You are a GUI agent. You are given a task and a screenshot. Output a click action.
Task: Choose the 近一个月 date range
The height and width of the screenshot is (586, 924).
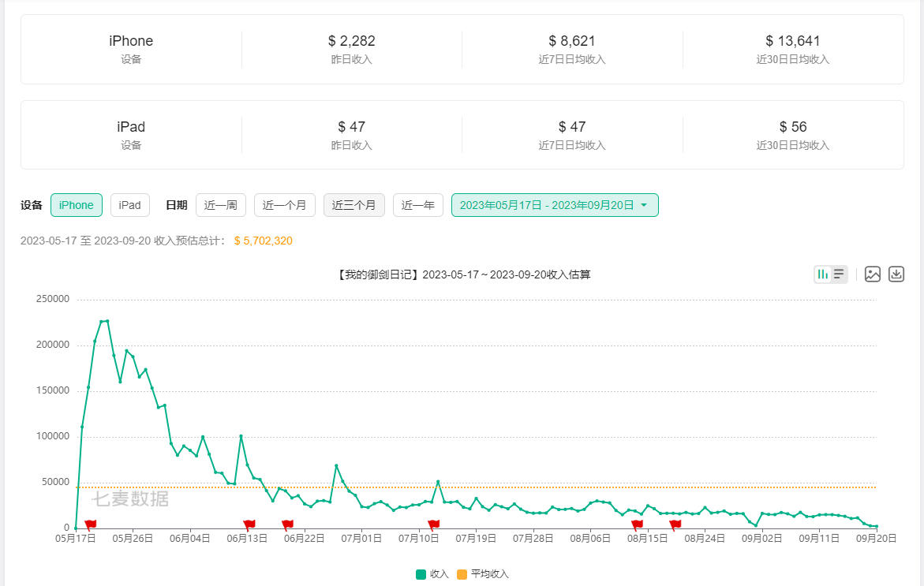[x=284, y=205]
